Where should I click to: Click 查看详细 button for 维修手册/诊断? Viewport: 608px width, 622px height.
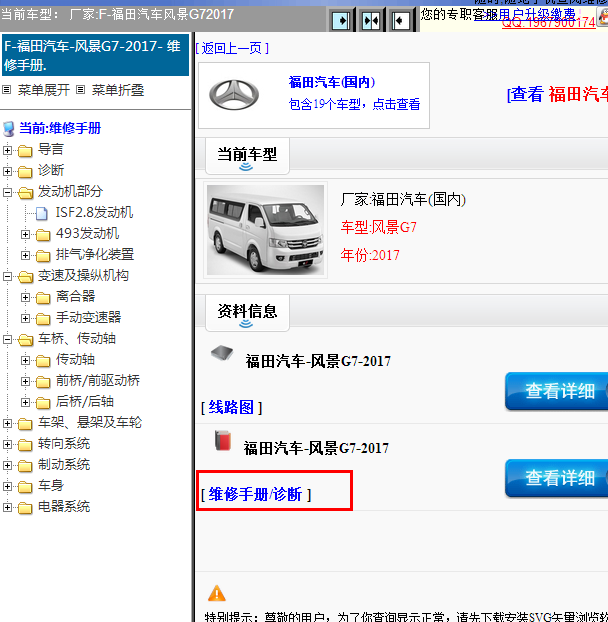557,478
